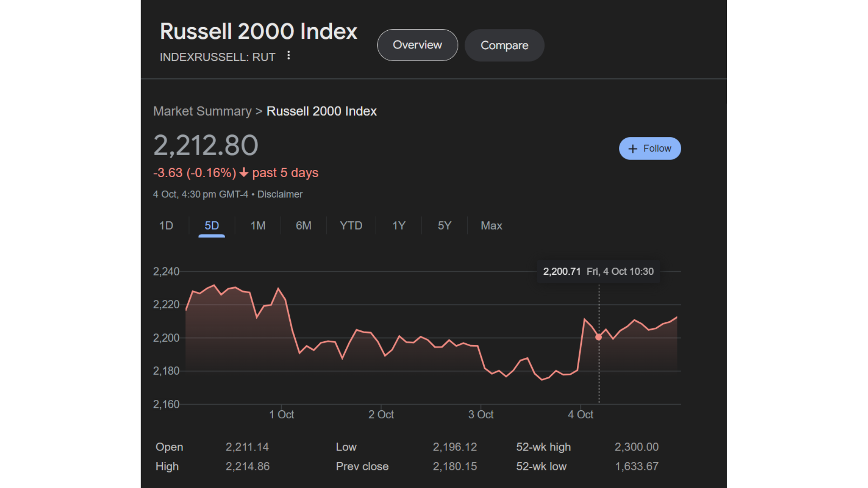This screenshot has height=488, width=868.
Task: Open the three-dot menu beside INDEXRUSSELL: RUT
Action: click(288, 56)
